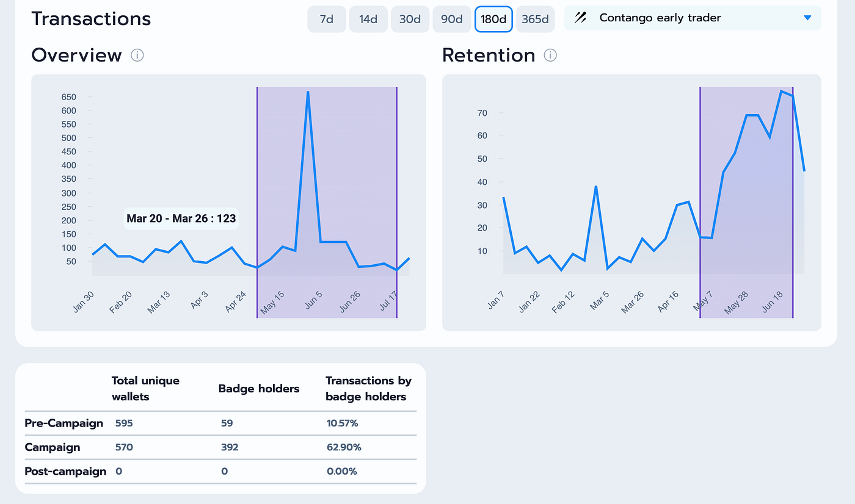Click Campaign badge holders value 392

pos(230,447)
